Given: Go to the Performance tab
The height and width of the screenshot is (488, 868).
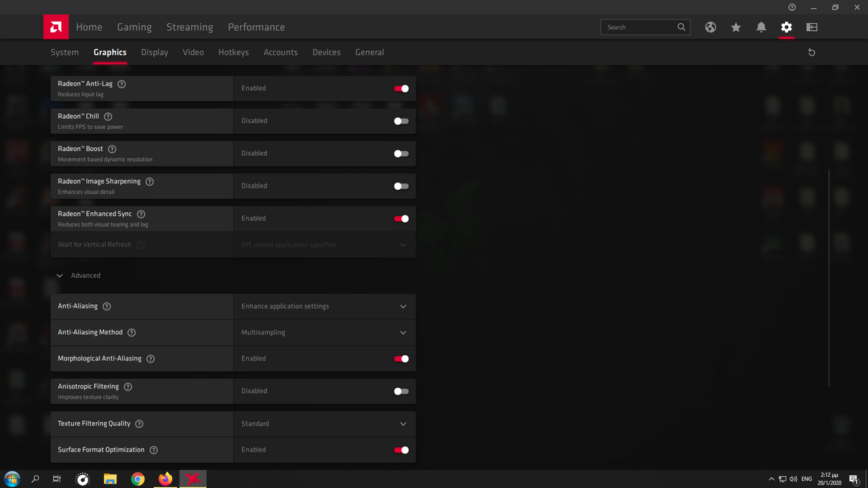Looking at the screenshot, I should pos(256,27).
